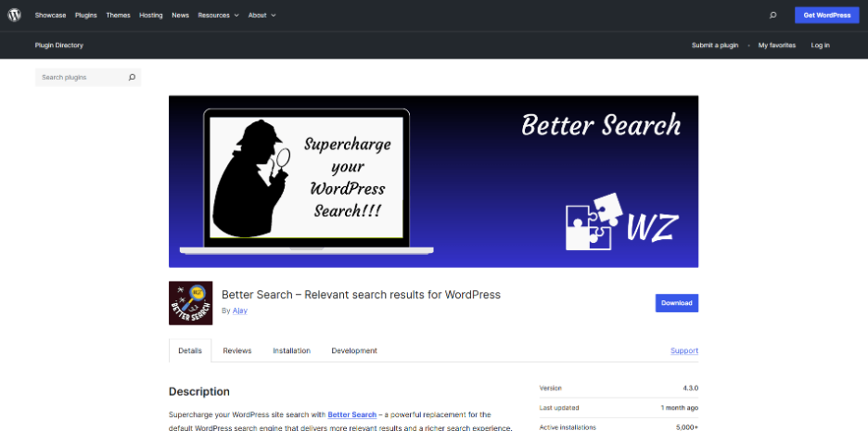Image resolution: width=868 pixels, height=431 pixels.
Task: Click the Log in link
Action: click(x=820, y=45)
